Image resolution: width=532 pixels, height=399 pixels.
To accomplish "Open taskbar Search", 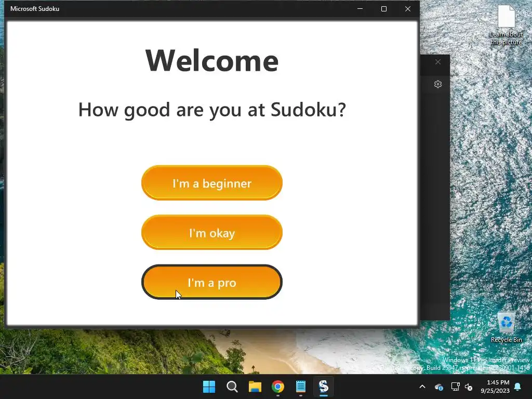I will [x=232, y=387].
